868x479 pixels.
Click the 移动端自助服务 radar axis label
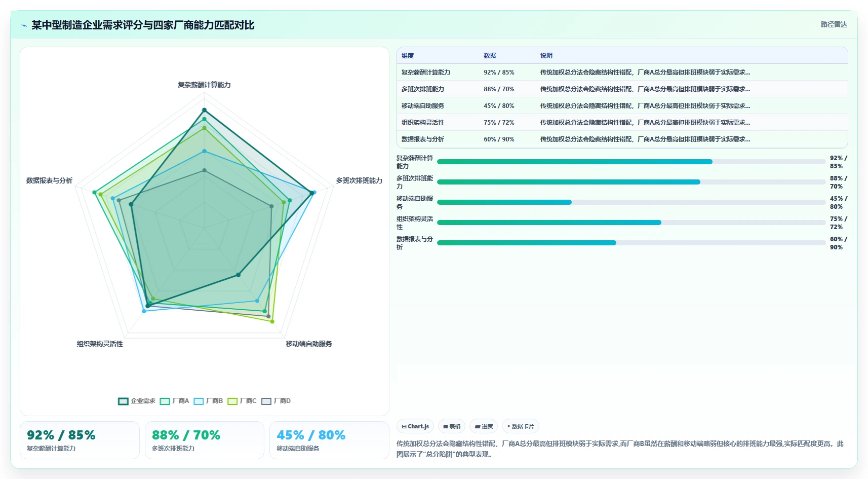pos(309,344)
